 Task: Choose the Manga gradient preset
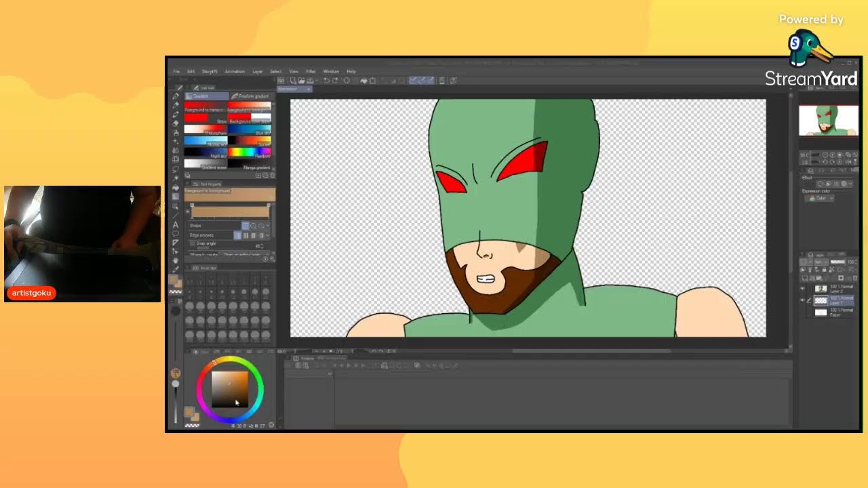coord(250,163)
